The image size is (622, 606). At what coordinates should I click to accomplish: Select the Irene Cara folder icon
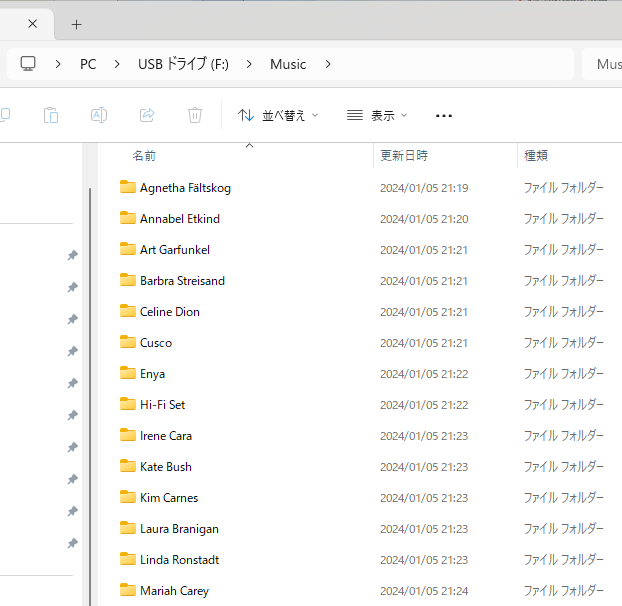coord(128,435)
